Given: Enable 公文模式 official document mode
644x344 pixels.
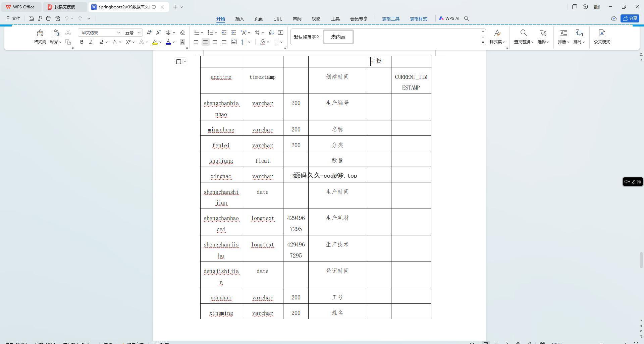Looking at the screenshot, I should tap(602, 37).
